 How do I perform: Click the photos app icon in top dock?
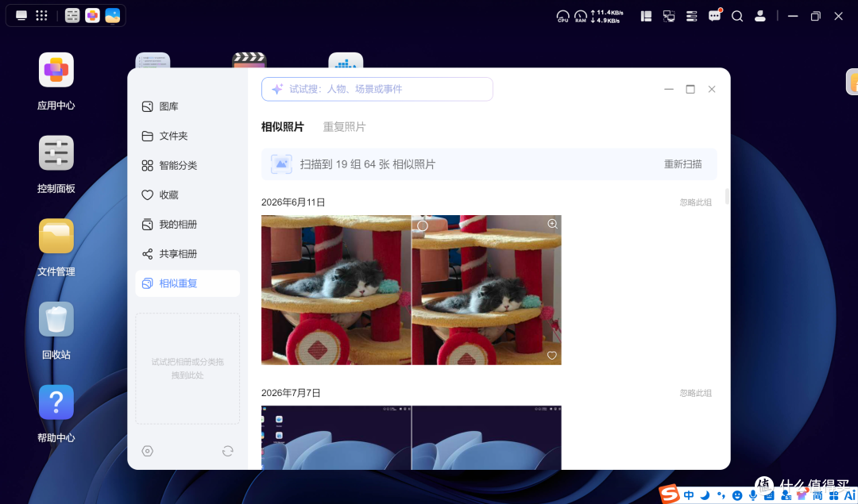tap(113, 15)
